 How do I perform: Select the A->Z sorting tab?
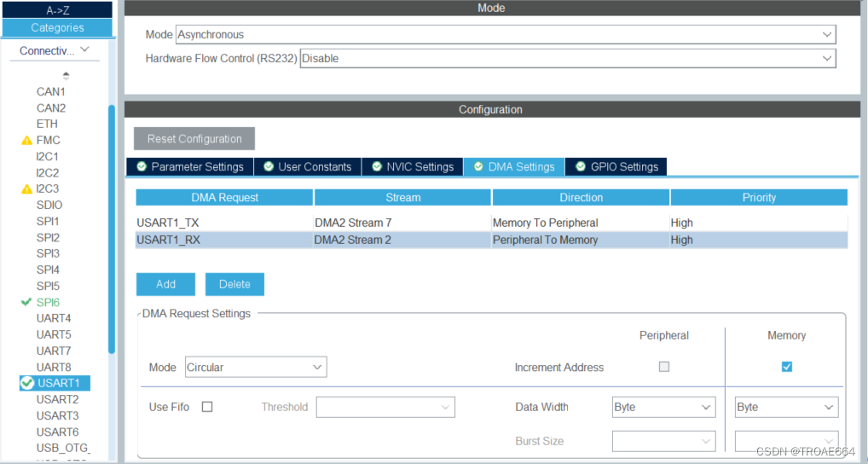(x=57, y=9)
